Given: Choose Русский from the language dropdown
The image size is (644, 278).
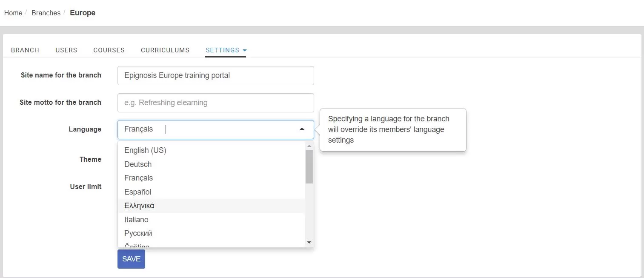Looking at the screenshot, I should click(137, 233).
